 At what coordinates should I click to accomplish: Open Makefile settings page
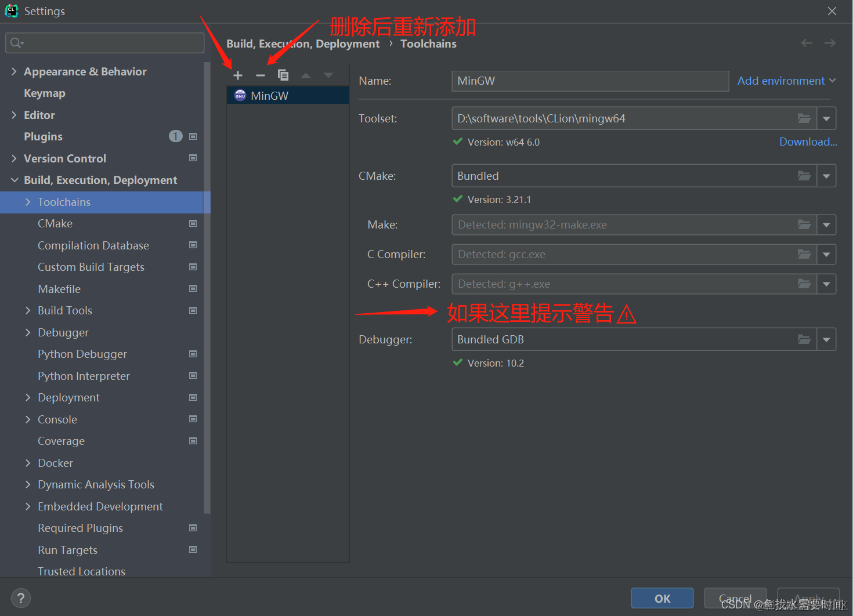(59, 289)
